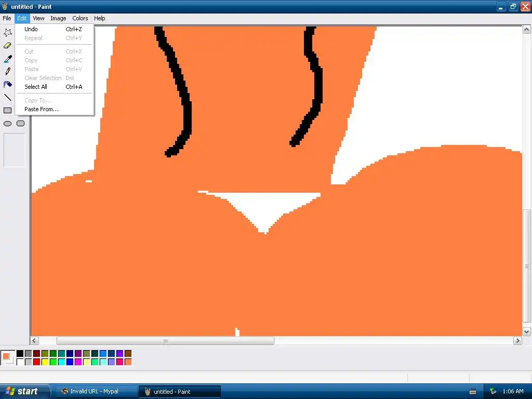This screenshot has height=399, width=532.
Task: Click the greyed Clear Selection entry
Action: click(x=54, y=78)
